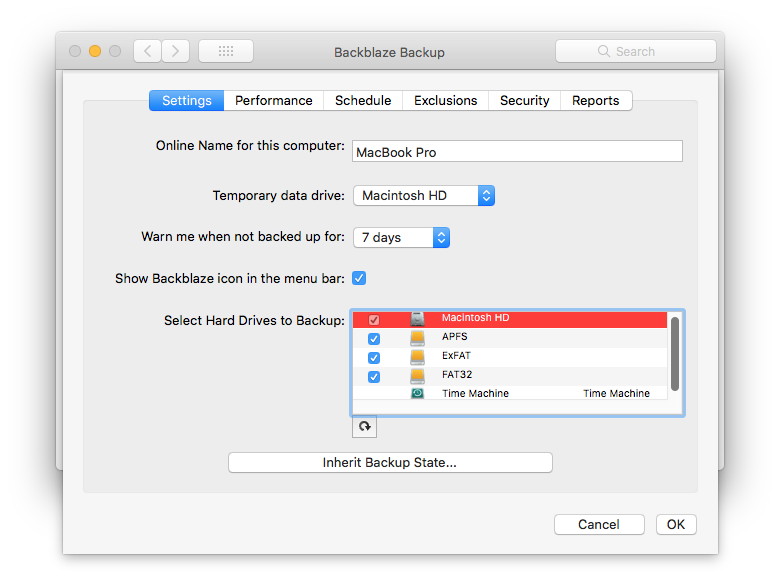Switch to the Settings tab
This screenshot has height=575, width=780.
[x=187, y=100]
